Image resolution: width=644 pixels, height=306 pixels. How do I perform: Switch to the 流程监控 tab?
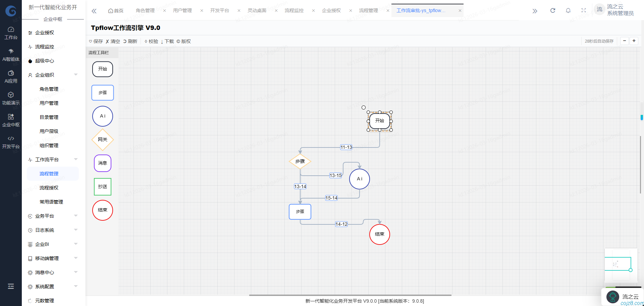[x=294, y=10]
